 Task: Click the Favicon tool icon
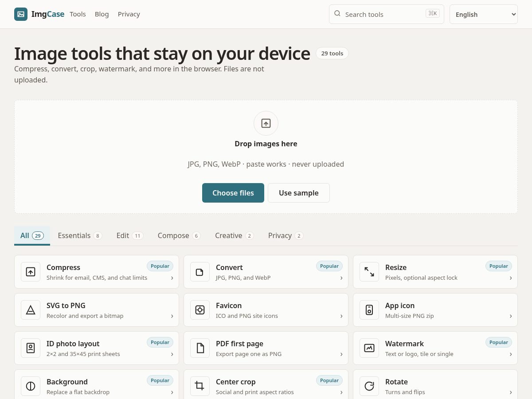coord(200,310)
